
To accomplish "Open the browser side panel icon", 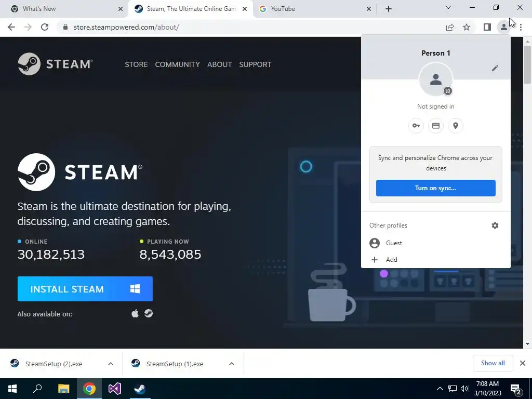I will (x=487, y=27).
